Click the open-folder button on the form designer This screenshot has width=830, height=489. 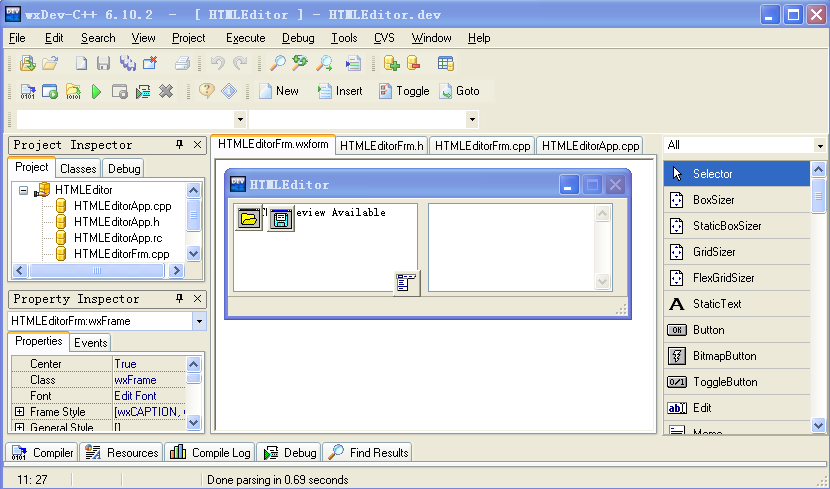click(249, 218)
